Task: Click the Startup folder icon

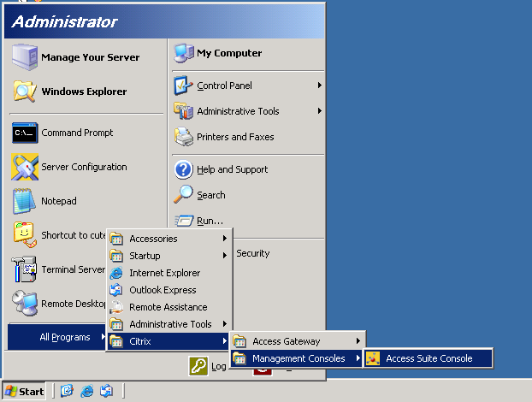Action: (116, 256)
